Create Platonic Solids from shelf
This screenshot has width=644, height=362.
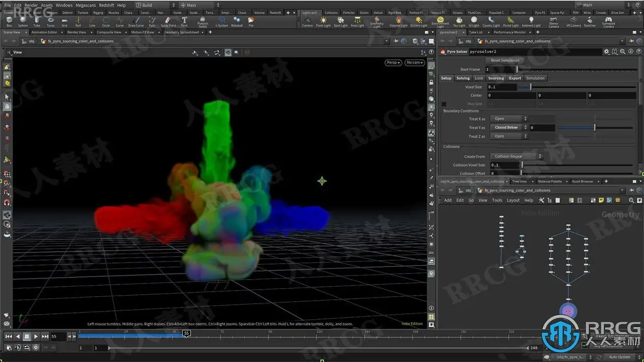pos(203,22)
